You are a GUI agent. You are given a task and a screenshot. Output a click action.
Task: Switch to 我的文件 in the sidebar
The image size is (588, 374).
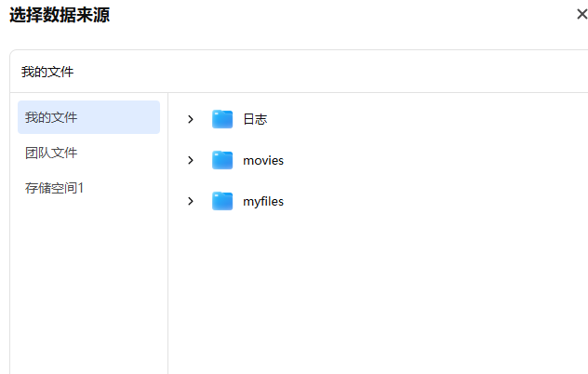pos(88,117)
